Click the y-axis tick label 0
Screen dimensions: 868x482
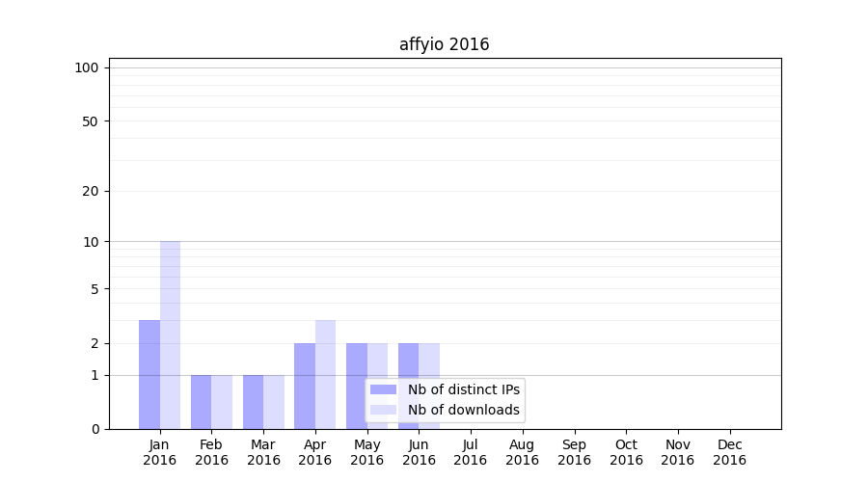tap(95, 429)
